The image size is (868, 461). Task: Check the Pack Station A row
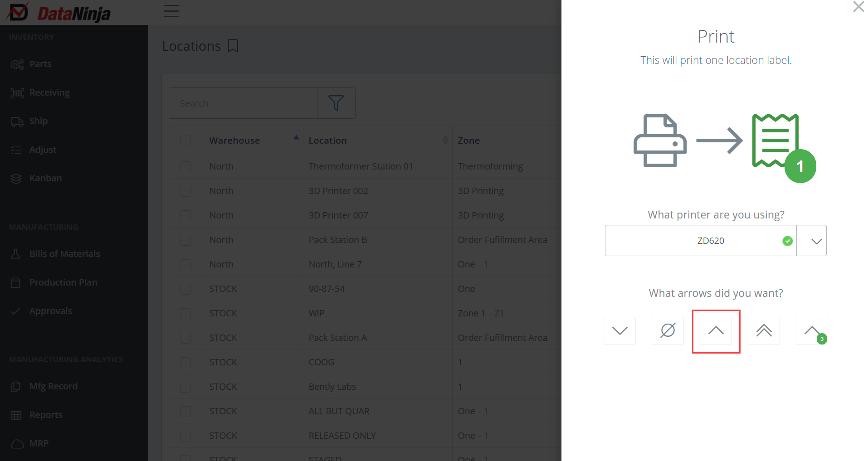(185, 338)
